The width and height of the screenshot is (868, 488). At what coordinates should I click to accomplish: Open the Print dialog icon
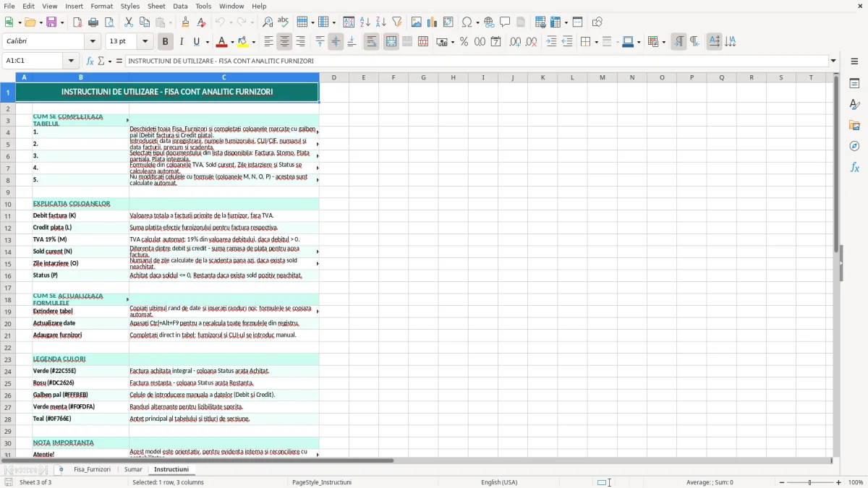[x=93, y=22]
